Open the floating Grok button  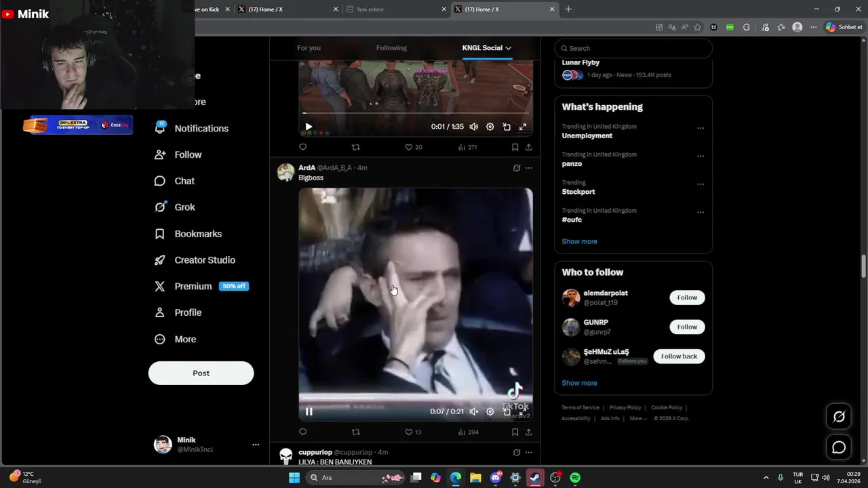tap(839, 417)
